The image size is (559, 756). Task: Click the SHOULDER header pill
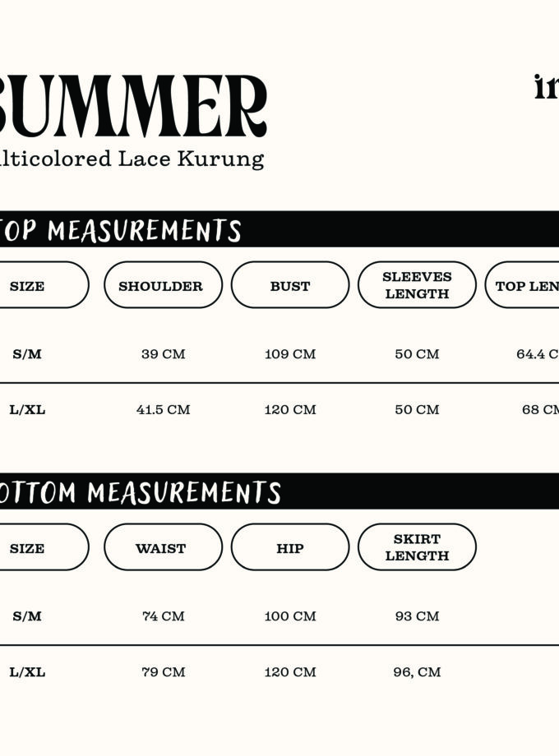[x=163, y=285]
